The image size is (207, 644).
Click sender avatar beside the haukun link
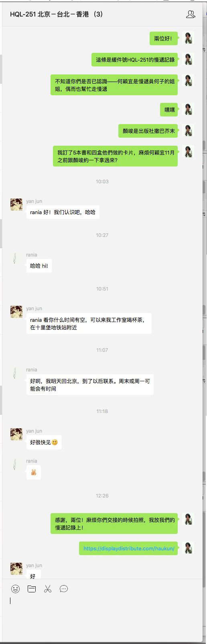(x=188, y=548)
